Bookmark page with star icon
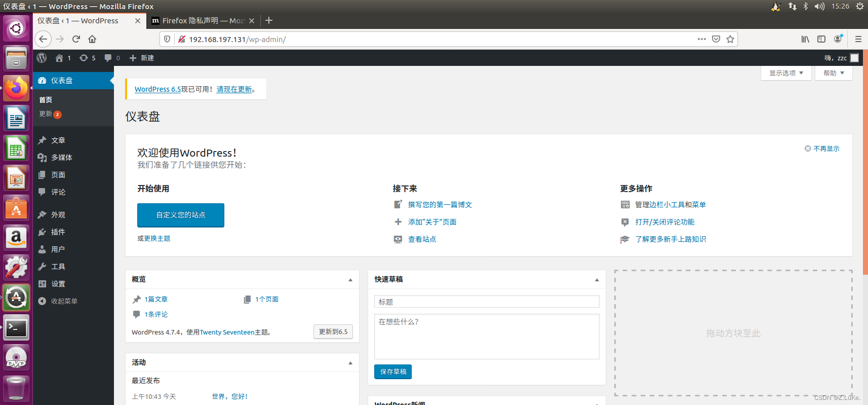This screenshot has height=405, width=868. [x=730, y=39]
